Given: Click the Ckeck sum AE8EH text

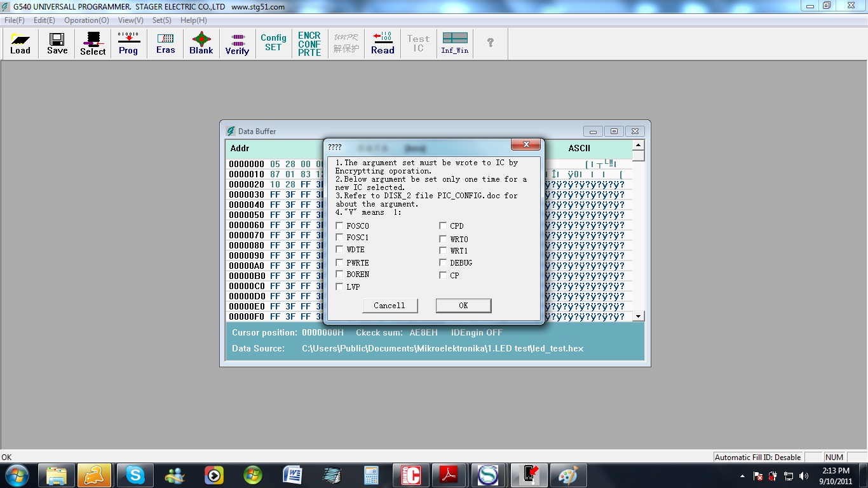Looking at the screenshot, I should [397, 332].
